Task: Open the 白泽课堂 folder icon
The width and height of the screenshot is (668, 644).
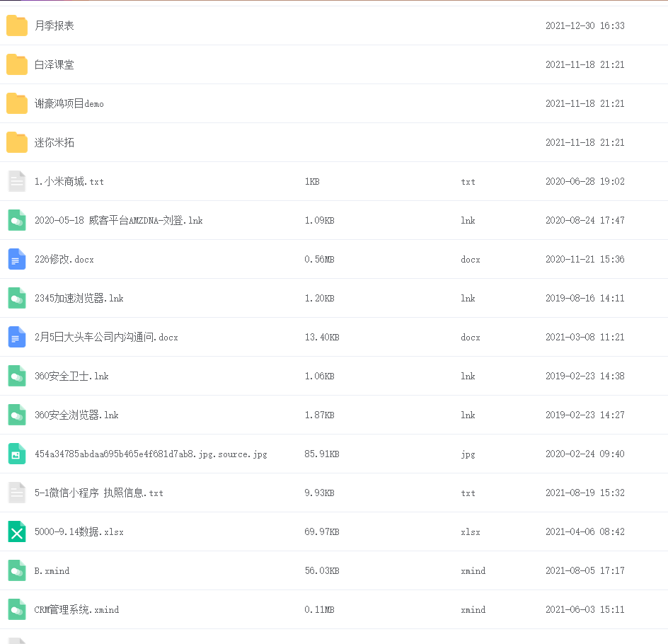Action: click(x=17, y=64)
